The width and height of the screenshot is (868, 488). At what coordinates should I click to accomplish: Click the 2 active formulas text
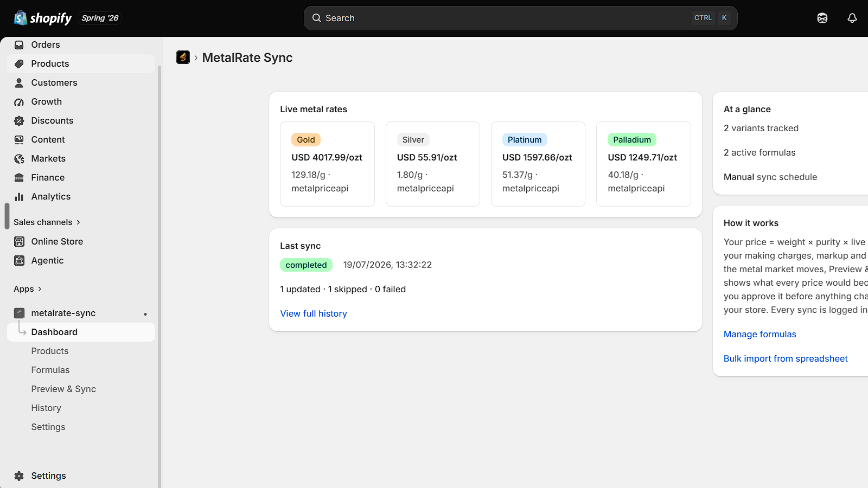coord(759,153)
